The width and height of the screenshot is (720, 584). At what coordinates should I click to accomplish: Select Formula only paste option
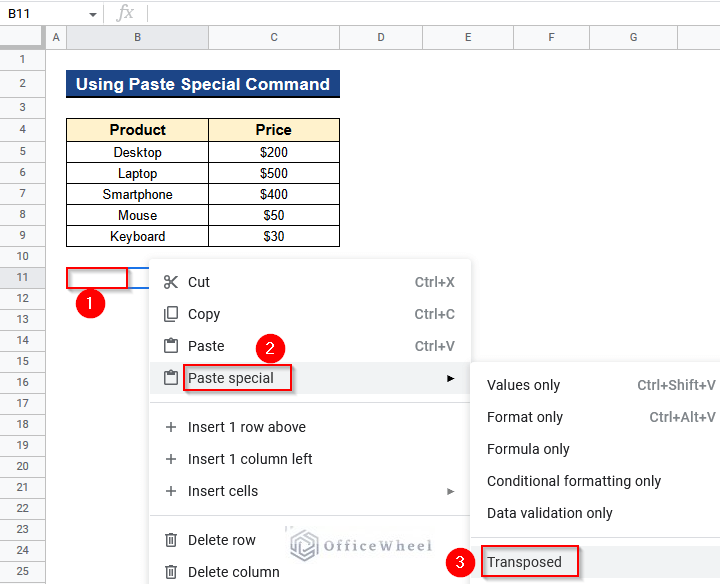point(528,449)
